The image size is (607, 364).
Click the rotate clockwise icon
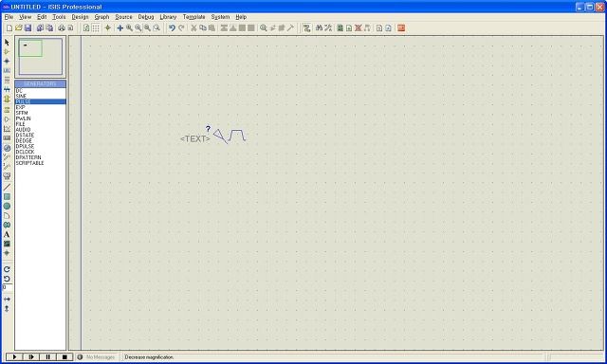pos(7,269)
